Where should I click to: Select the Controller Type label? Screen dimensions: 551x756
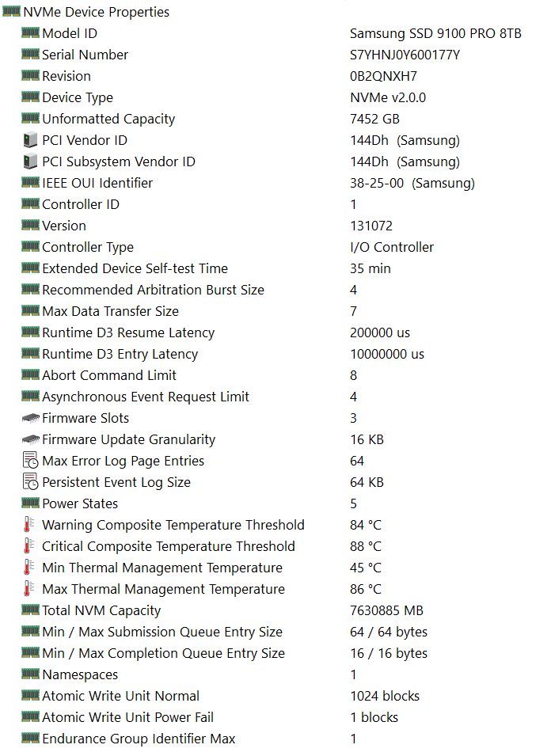(88, 247)
